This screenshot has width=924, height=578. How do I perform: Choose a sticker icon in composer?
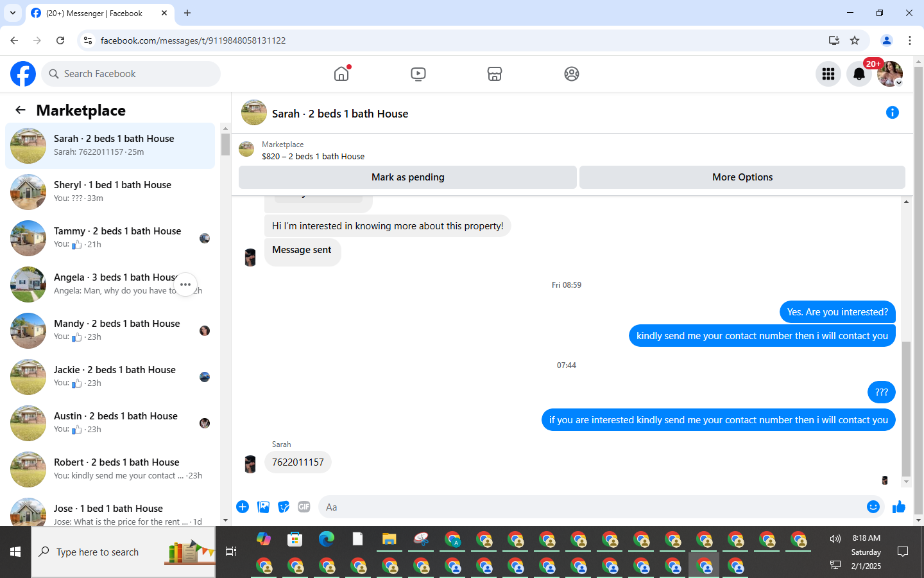click(284, 507)
